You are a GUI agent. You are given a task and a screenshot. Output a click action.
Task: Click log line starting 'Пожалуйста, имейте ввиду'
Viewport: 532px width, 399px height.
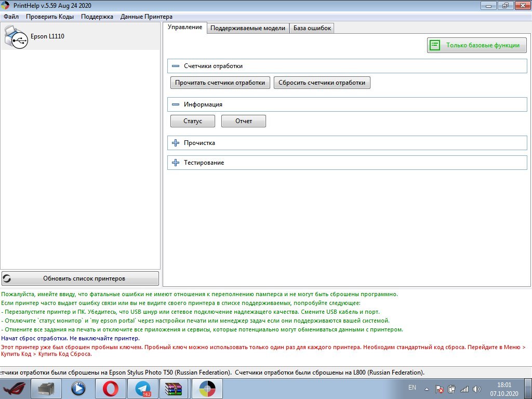point(199,294)
